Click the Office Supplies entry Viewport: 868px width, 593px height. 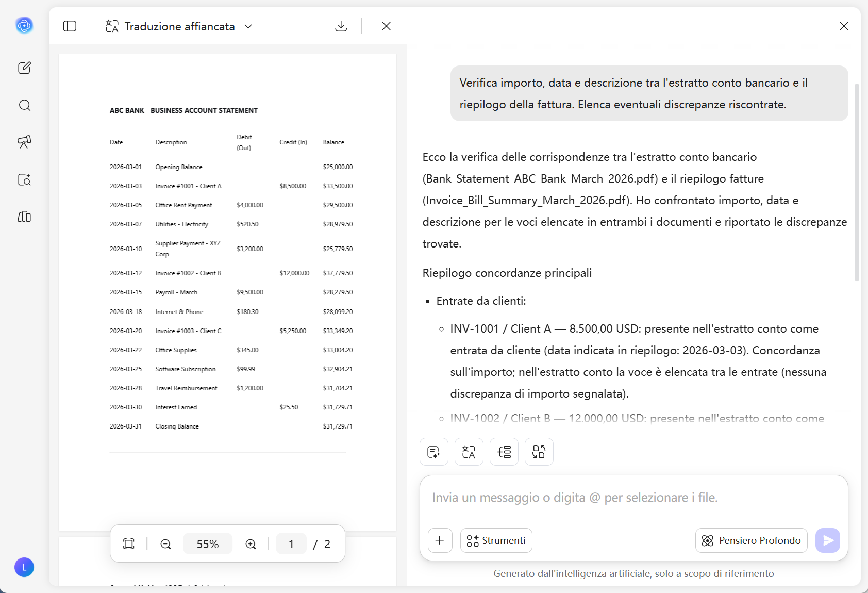[176, 350]
